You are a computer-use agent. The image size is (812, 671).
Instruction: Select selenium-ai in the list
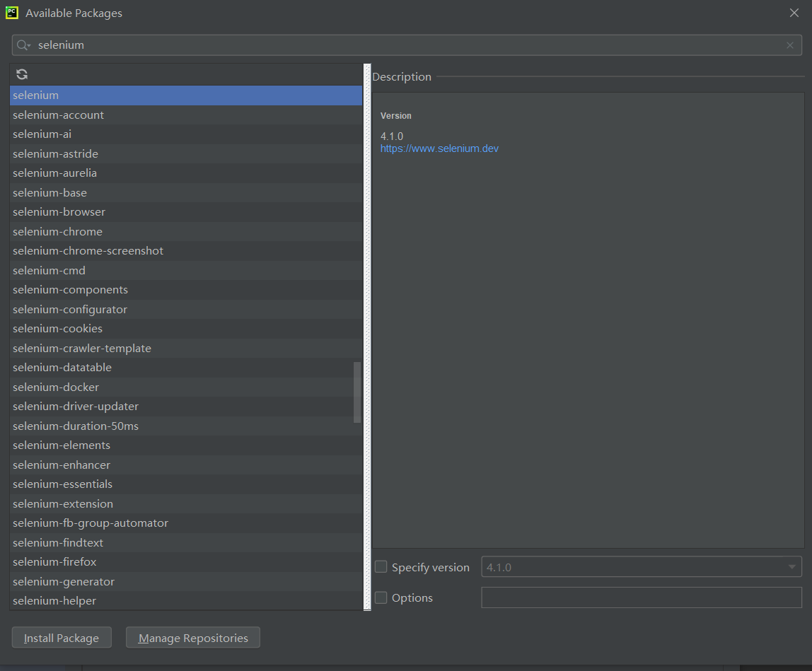coord(186,134)
